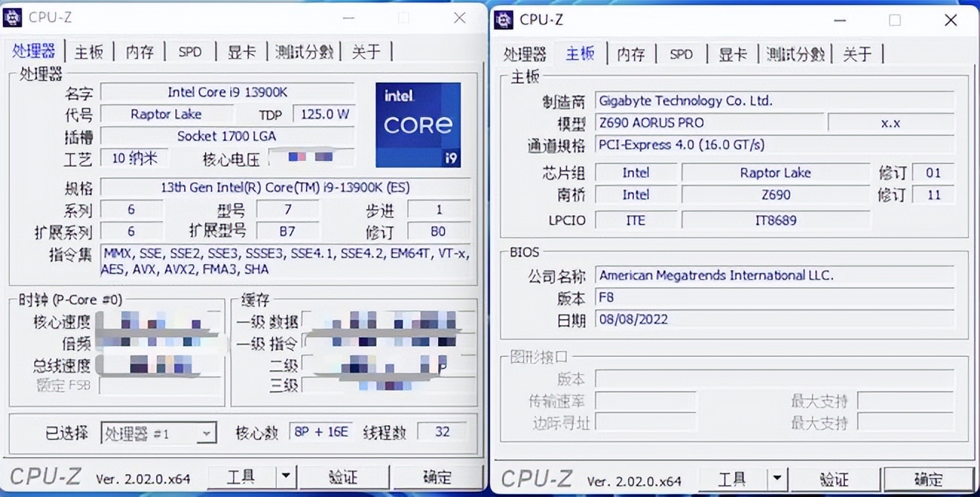Open the 关于 tab in the right window
The width and height of the screenshot is (980, 497).
(857, 53)
